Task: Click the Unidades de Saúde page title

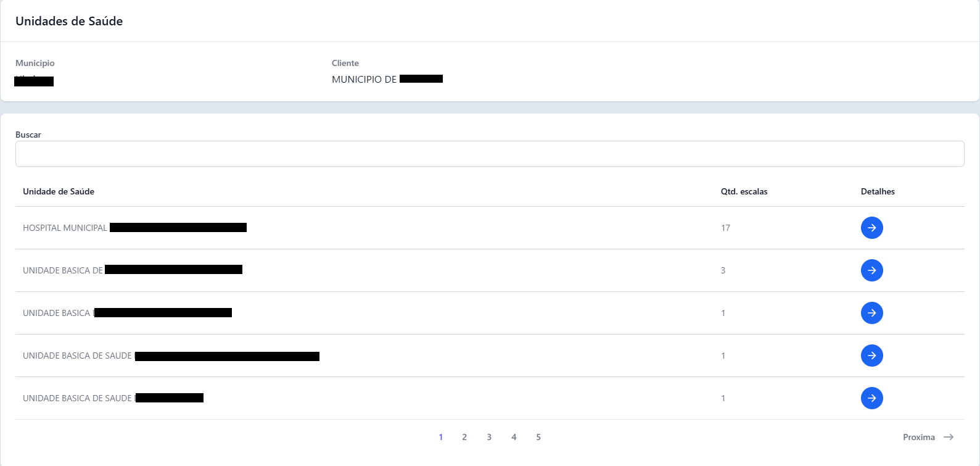Action: pos(69,21)
